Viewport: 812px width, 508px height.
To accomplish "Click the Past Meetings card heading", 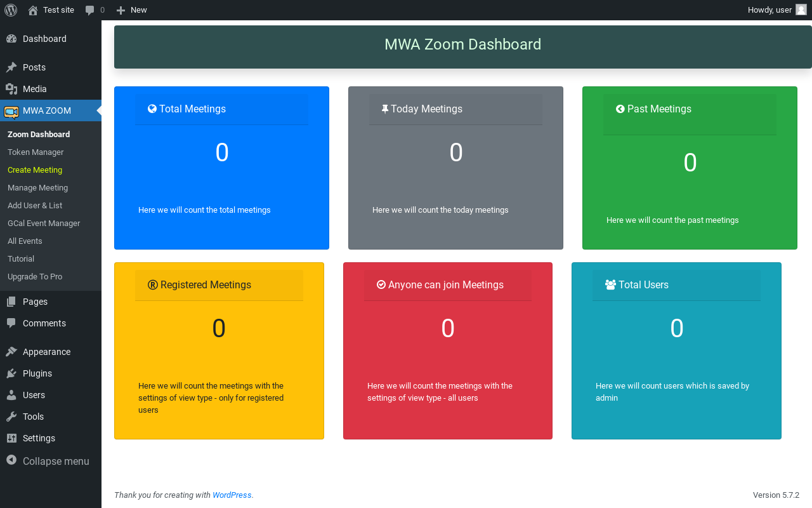I will pos(659,109).
